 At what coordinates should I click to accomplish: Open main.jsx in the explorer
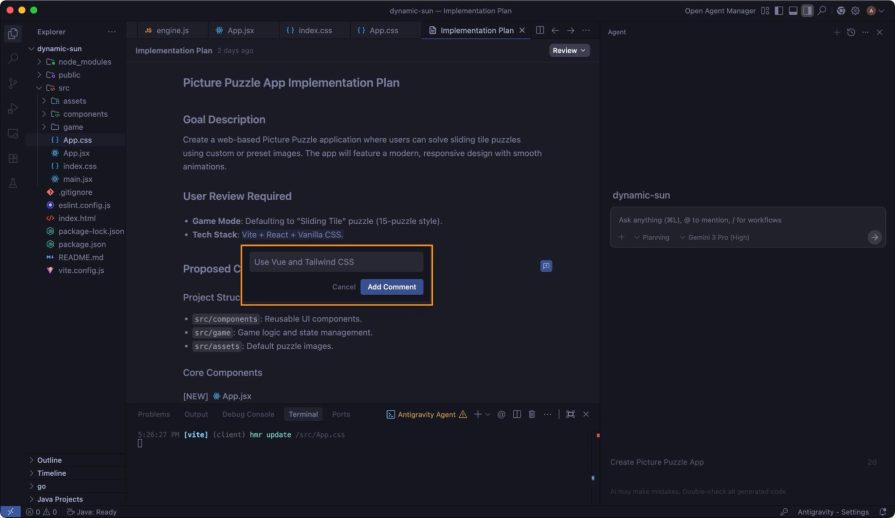[78, 179]
